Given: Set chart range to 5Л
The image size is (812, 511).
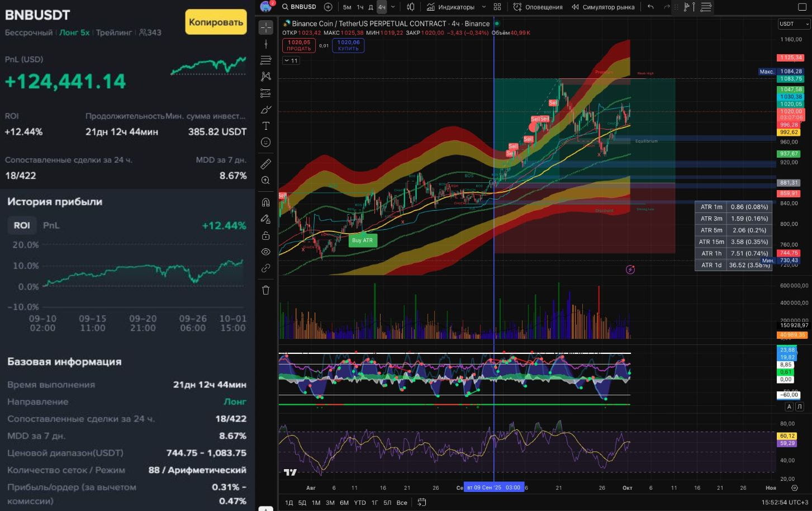Looking at the screenshot, I should pos(387,503).
